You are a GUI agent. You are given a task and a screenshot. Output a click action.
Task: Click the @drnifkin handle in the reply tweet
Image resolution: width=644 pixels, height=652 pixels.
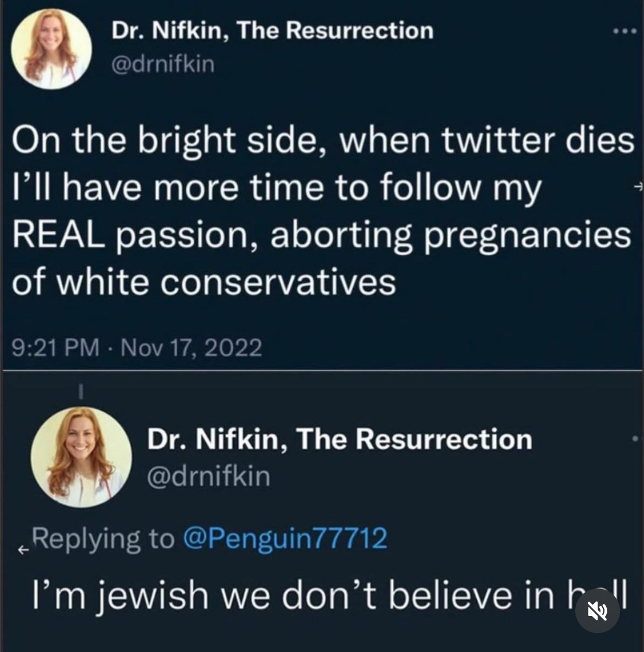[x=208, y=476]
